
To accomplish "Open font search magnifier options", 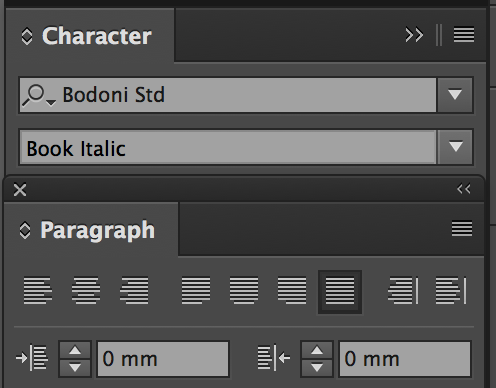I will coord(38,95).
